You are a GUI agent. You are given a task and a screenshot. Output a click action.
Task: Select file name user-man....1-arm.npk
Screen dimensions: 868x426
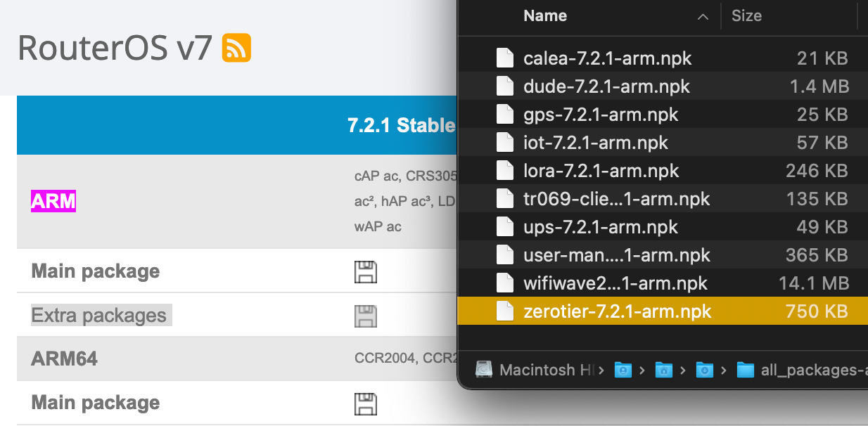click(617, 255)
